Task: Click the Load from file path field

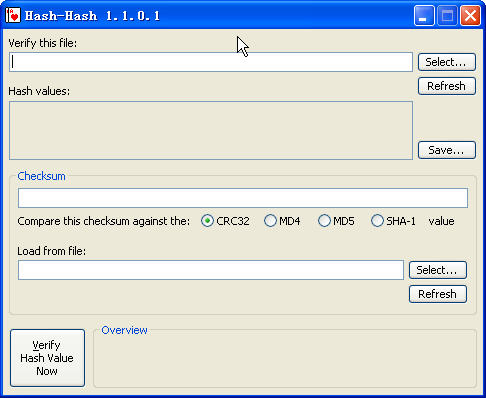Action: tap(211, 270)
